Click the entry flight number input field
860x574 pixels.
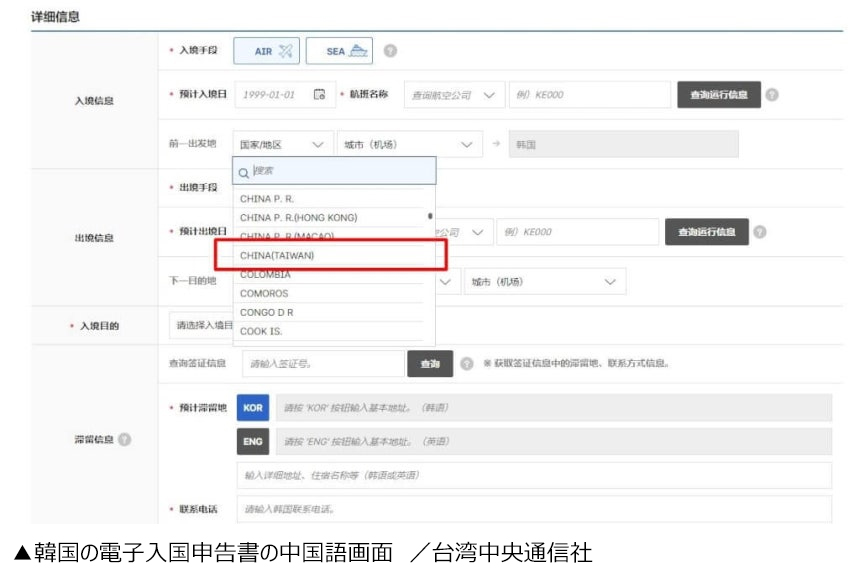point(588,95)
